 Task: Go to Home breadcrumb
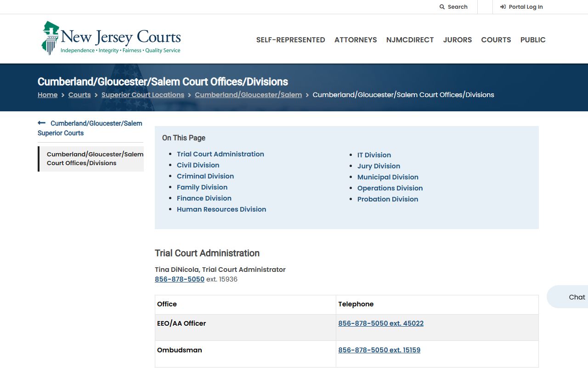48,95
